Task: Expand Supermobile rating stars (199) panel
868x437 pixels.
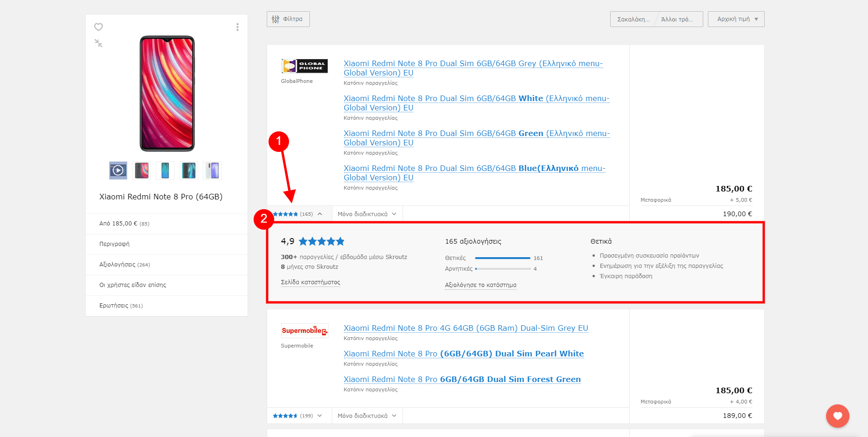Action: click(298, 416)
